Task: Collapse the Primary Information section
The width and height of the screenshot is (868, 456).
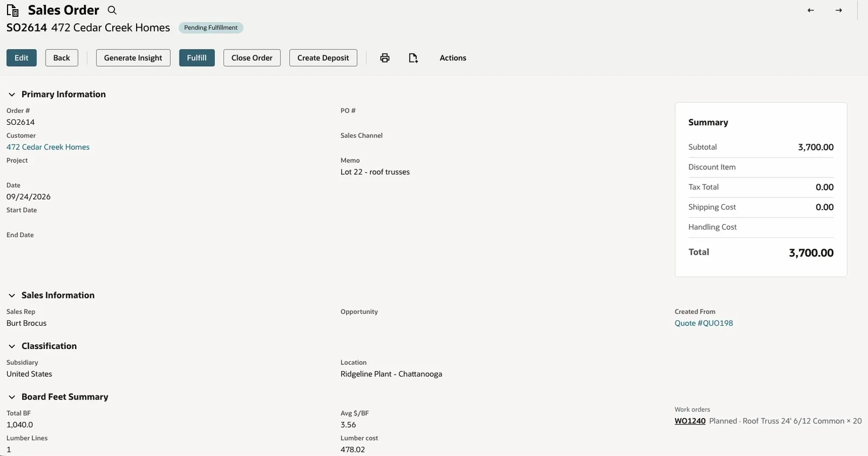Action: pyautogui.click(x=12, y=94)
